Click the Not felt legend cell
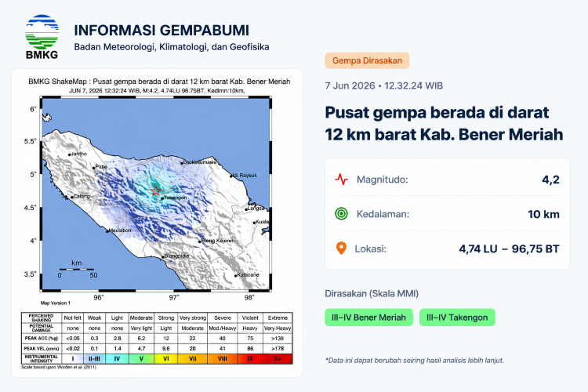The height and width of the screenshot is (392, 588). click(73, 318)
